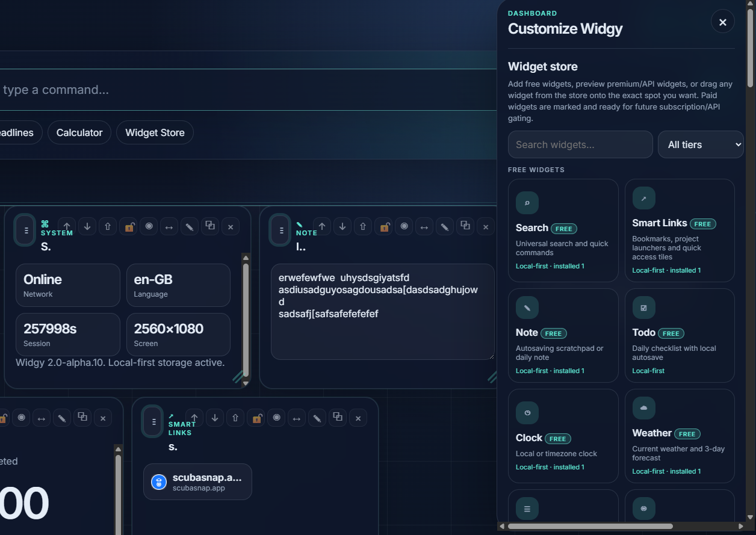The height and width of the screenshot is (535, 756).
Task: Click the Note widget's circle icon
Action: coord(404,226)
